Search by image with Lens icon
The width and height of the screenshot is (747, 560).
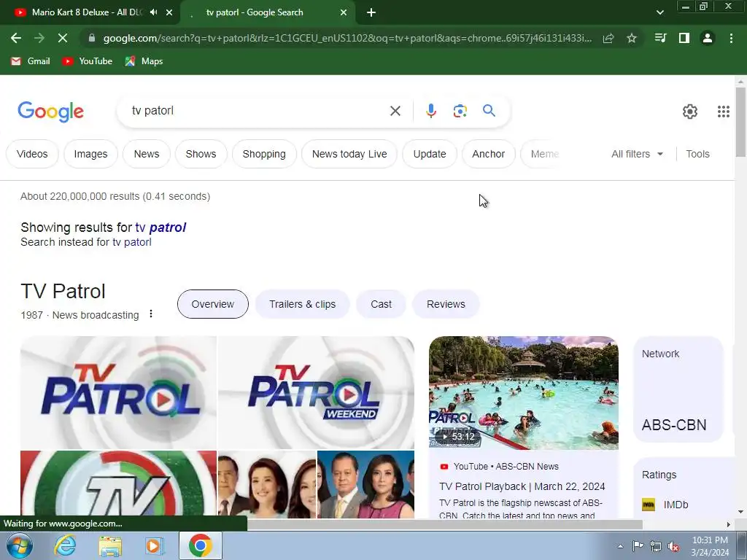[x=460, y=111]
